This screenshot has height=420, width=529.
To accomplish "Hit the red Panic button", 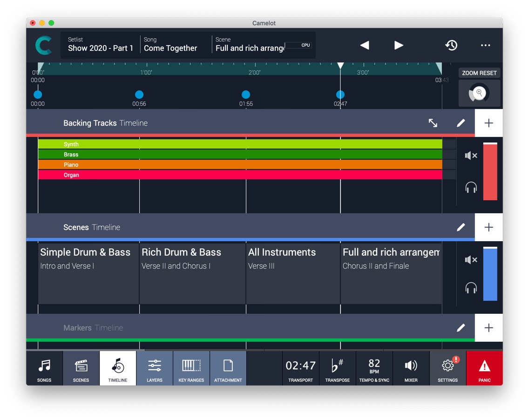I will click(x=484, y=368).
